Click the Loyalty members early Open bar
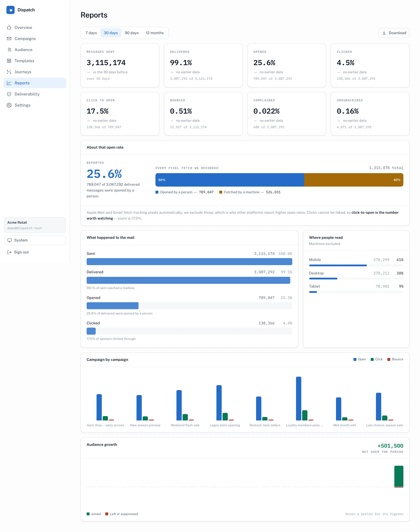 pyautogui.click(x=299, y=398)
